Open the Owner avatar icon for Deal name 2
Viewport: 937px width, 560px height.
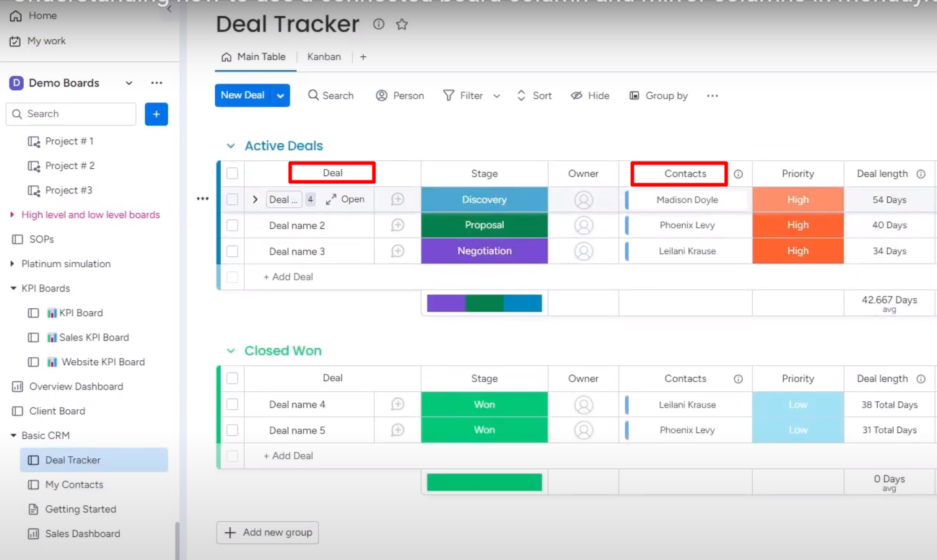pyautogui.click(x=583, y=224)
